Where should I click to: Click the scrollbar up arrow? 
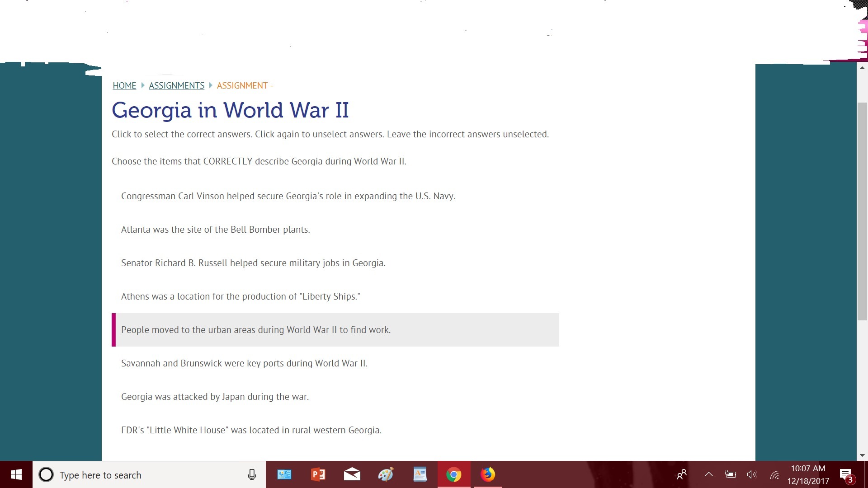[x=862, y=68]
